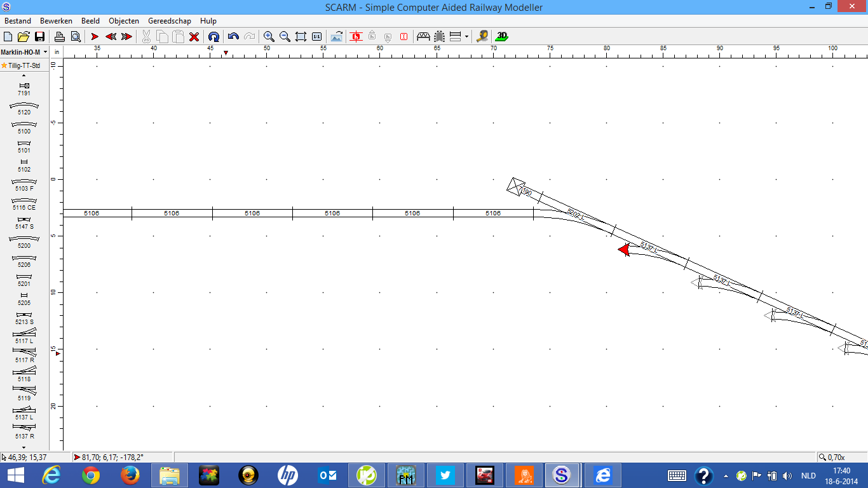Pick the 5119 crossing track
868x488 pixels.
point(24,393)
